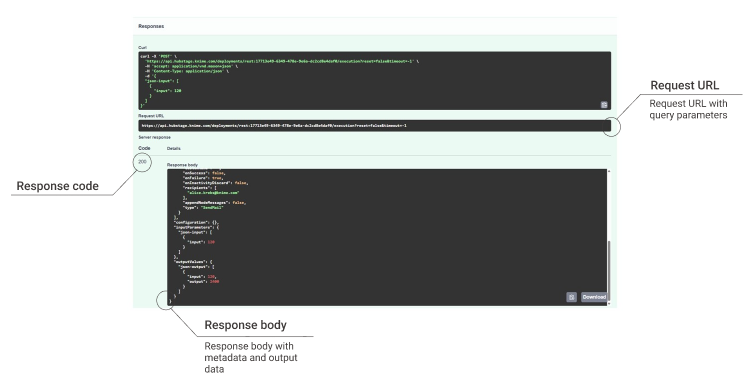The image size is (750, 381).
Task: Click the "json-output" key in the response
Action: tap(193, 267)
